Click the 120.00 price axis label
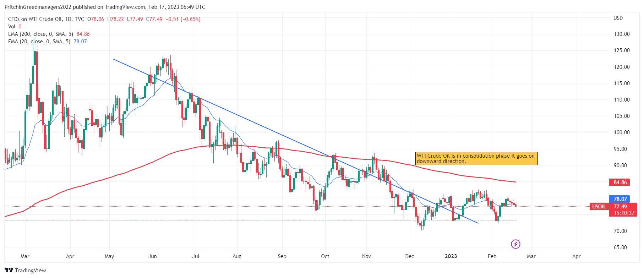This screenshot has width=644, height=278. click(622, 67)
